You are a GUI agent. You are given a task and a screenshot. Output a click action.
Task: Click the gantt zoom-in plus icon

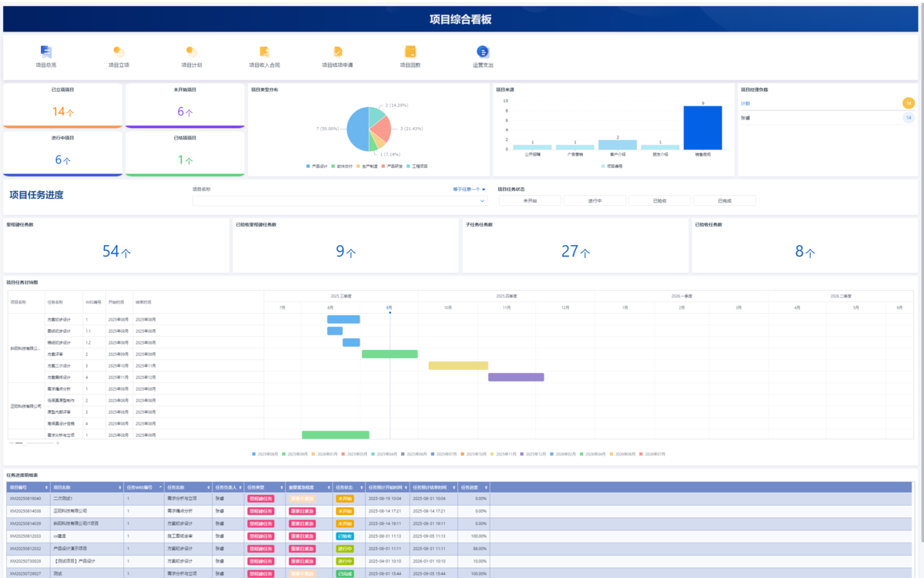58,443
